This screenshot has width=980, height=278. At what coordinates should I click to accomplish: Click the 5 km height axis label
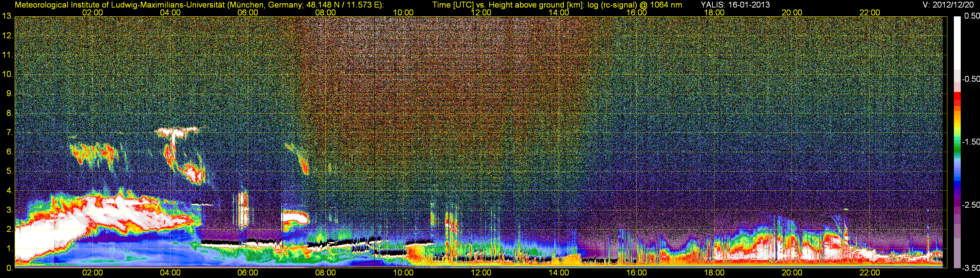(x=9, y=171)
